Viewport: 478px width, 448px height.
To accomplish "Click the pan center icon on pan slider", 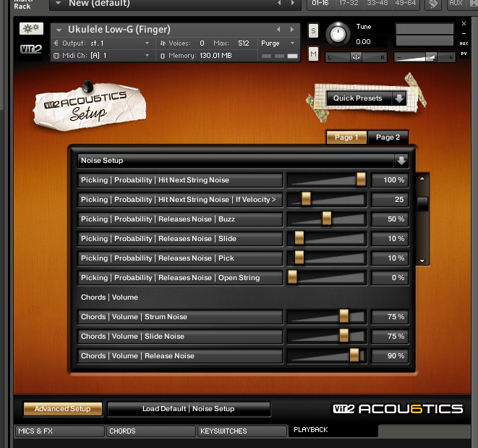I will (356, 57).
